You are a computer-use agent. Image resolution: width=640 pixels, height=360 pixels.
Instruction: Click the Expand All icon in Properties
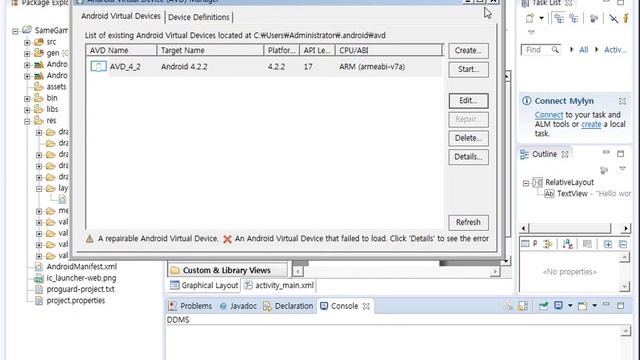(x=608, y=244)
